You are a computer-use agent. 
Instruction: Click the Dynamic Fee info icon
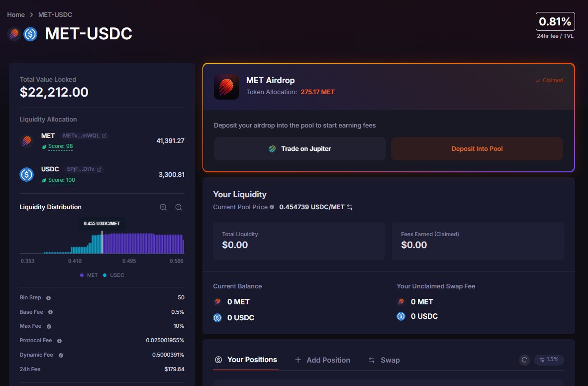pyautogui.click(x=61, y=355)
